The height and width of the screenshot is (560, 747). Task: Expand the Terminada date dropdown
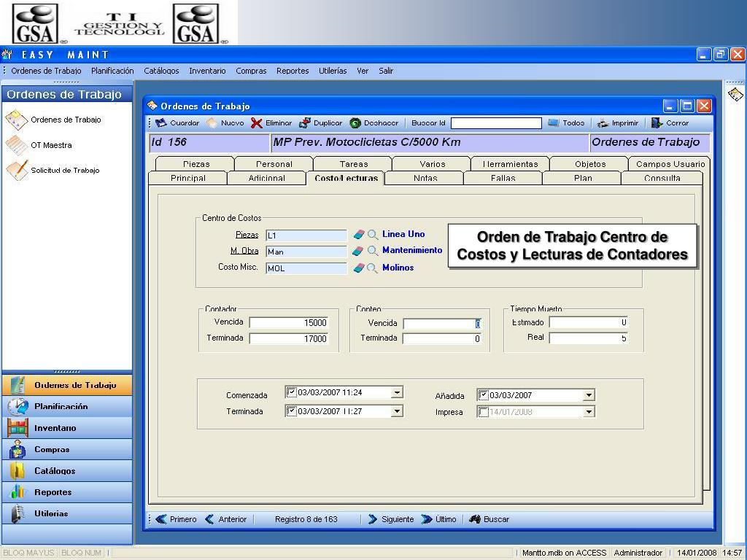click(397, 411)
